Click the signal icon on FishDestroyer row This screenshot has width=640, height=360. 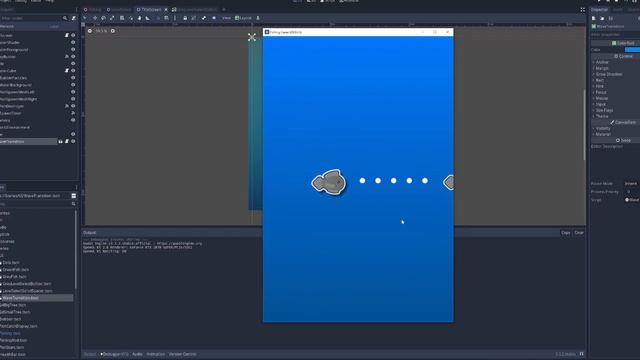pos(67,106)
